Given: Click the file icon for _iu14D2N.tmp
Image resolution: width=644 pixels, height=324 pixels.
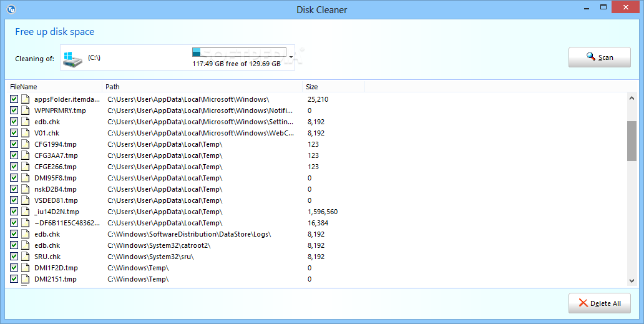Looking at the screenshot, I should point(26,212).
